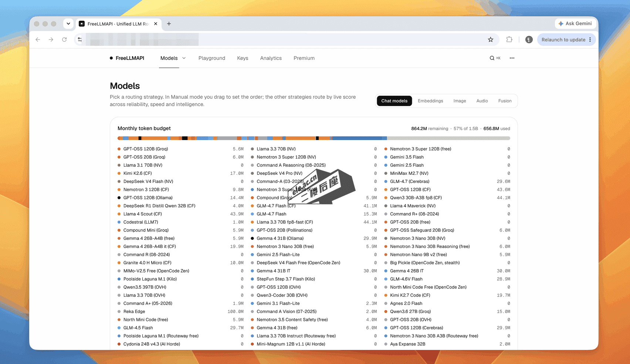Click Llama 4 Scout (CF) entry
The height and width of the screenshot is (364, 630).
coord(180,214)
